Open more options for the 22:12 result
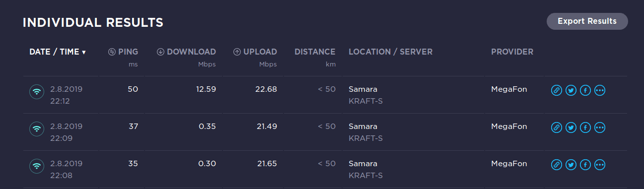 point(600,90)
